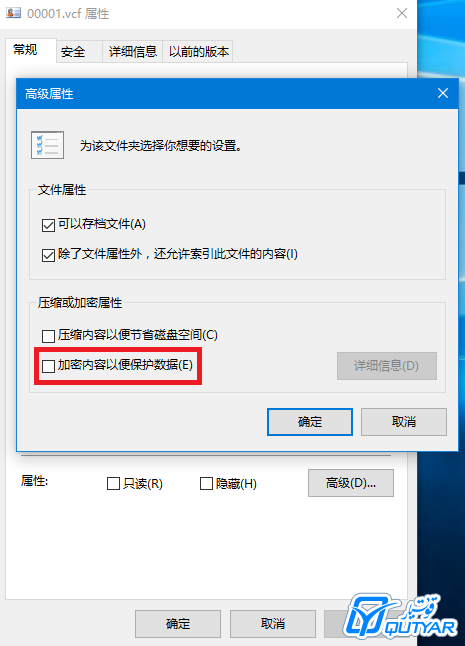This screenshot has width=465, height=646.
Task: Click the settings list icon in Advanced dialog
Action: pyautogui.click(x=47, y=145)
